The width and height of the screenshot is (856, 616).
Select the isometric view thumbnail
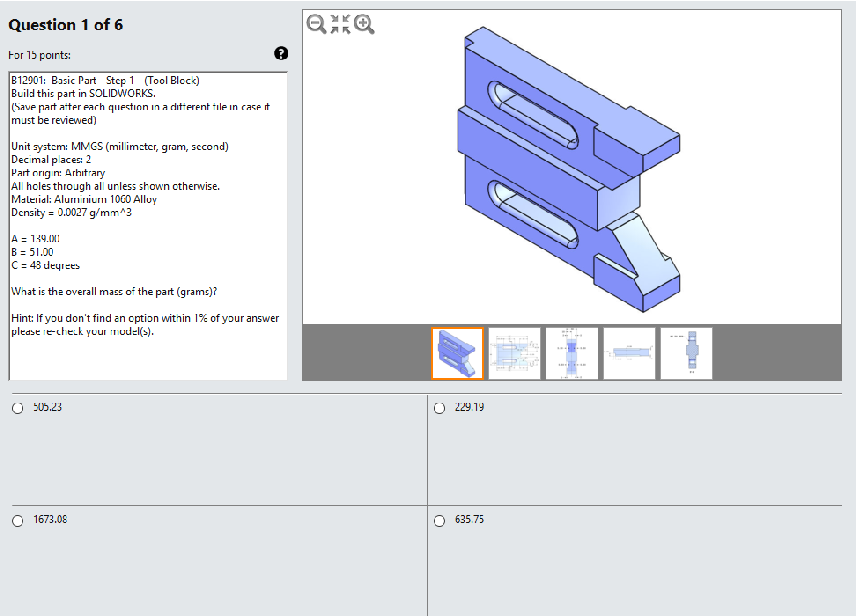[457, 353]
